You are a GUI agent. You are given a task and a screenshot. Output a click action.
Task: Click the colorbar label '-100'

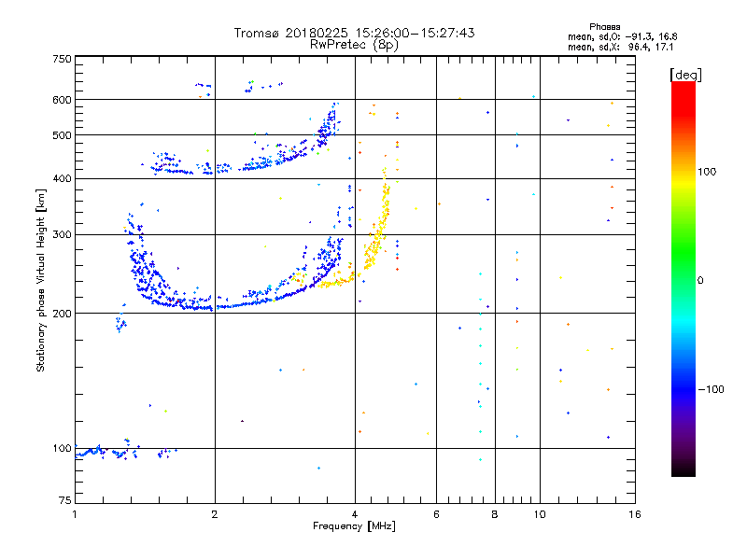[711, 389]
